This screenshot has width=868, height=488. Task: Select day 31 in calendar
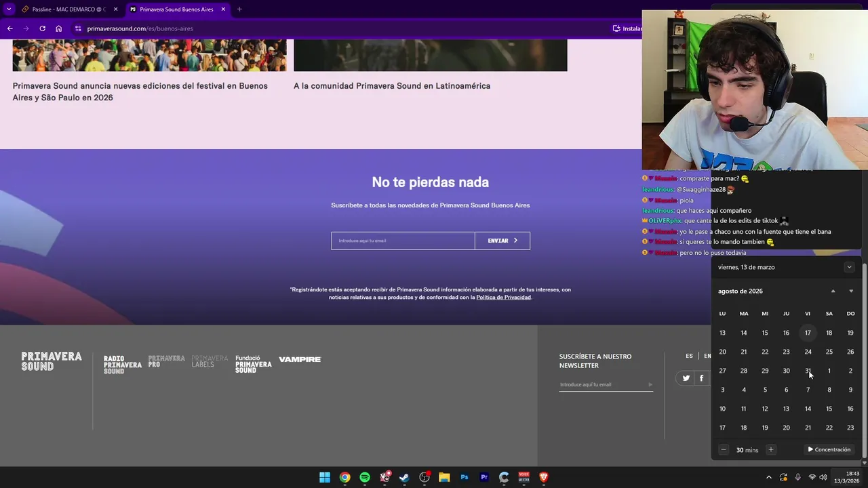(x=808, y=371)
